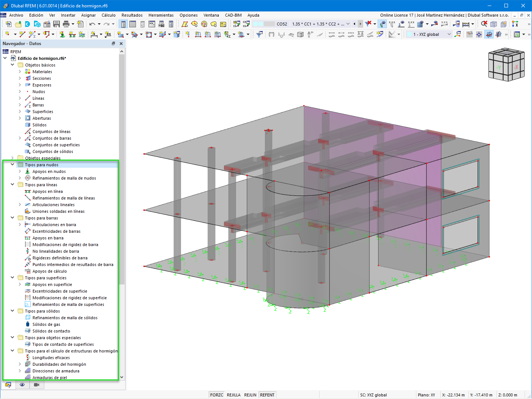Click the table view icon

tap(133, 24)
